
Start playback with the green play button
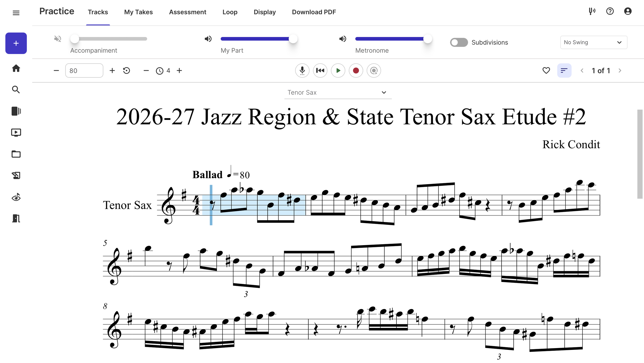pos(338,70)
